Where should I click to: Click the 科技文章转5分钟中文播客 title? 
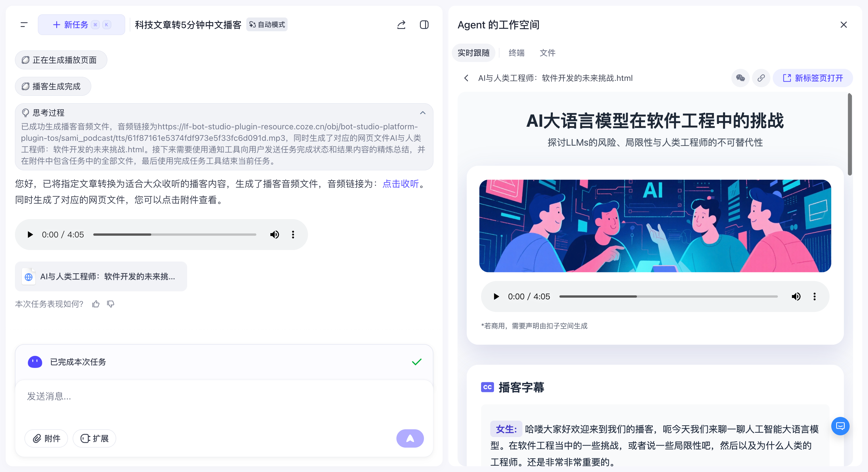pos(188,25)
